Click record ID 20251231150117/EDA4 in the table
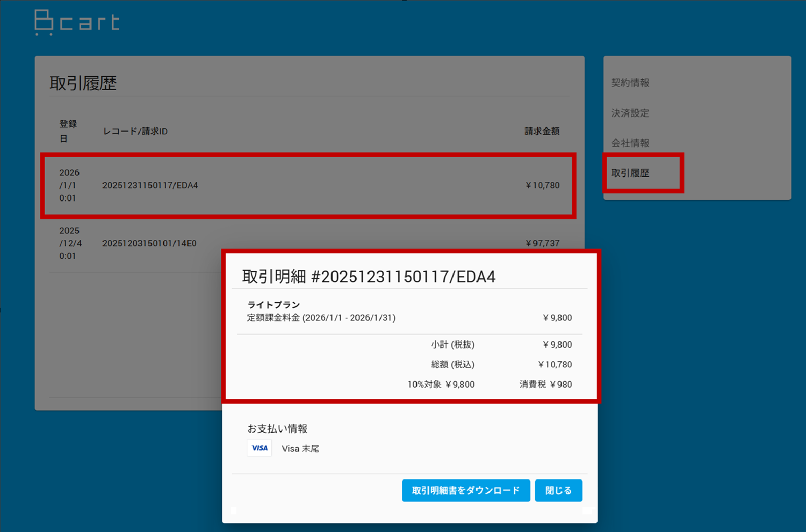The image size is (806, 532). point(150,185)
